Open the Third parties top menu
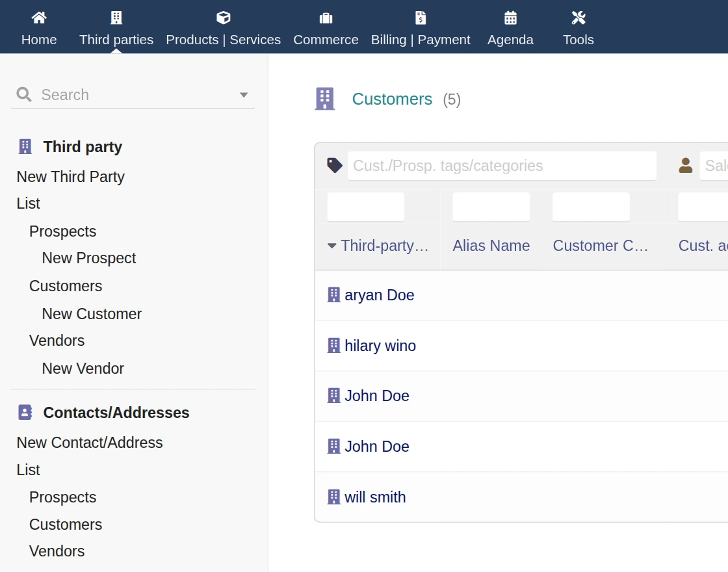This screenshot has height=572, width=728. pos(116,27)
